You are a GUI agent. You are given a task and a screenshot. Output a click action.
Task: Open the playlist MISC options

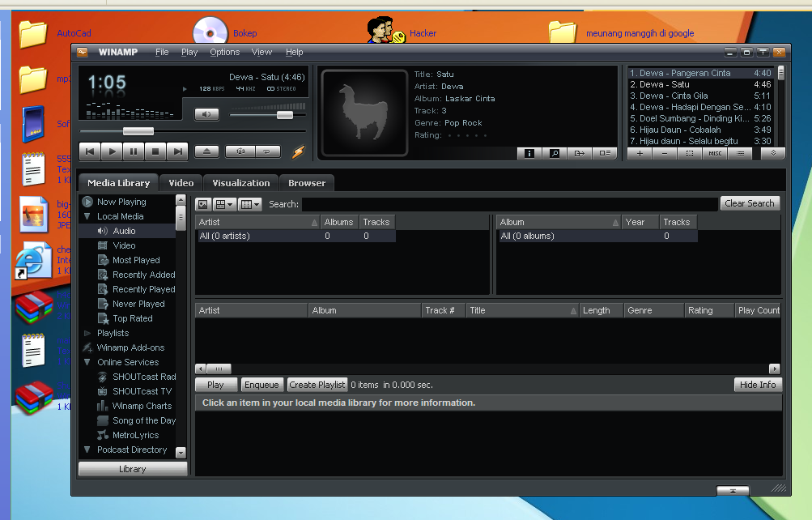tap(715, 153)
